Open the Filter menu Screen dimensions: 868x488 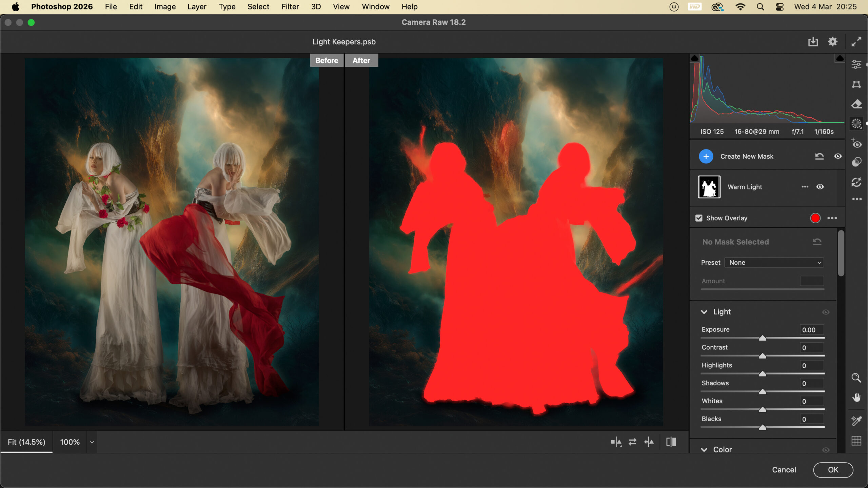pyautogui.click(x=290, y=7)
